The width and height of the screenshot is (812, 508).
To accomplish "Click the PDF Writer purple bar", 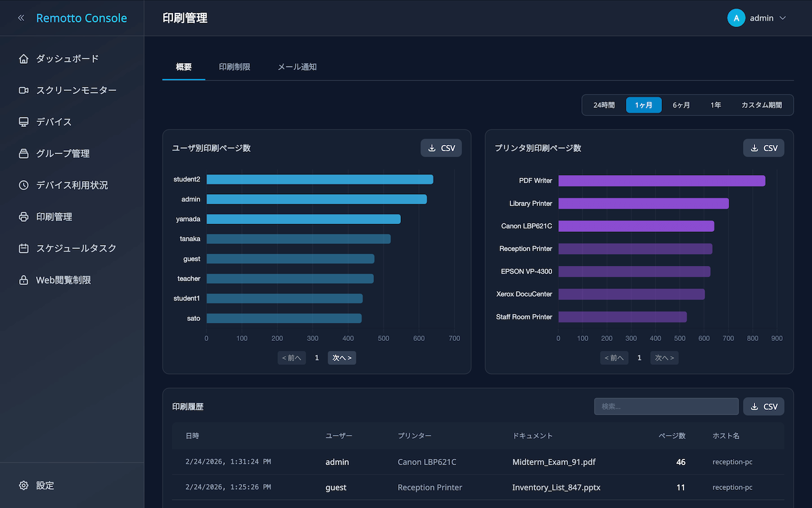I will tap(661, 181).
